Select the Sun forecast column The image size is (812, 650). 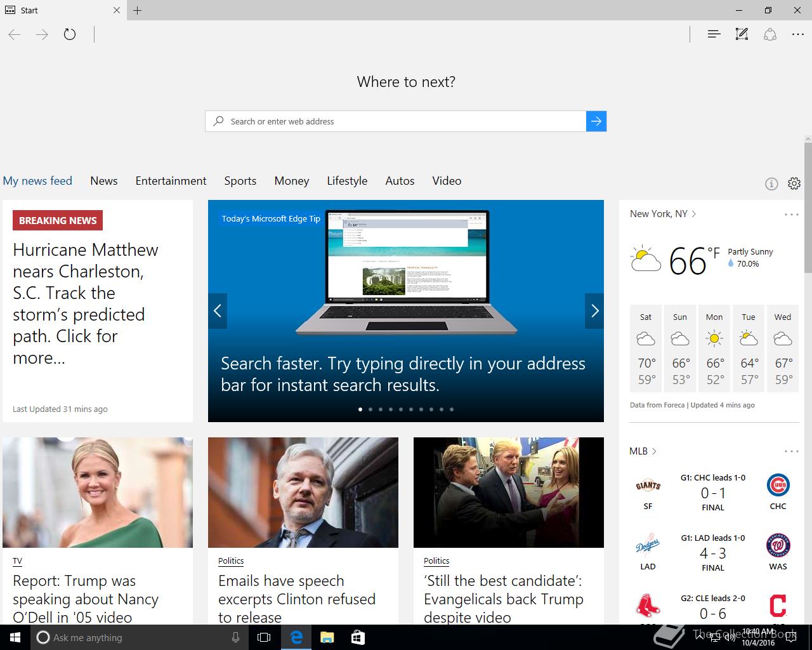click(x=680, y=348)
